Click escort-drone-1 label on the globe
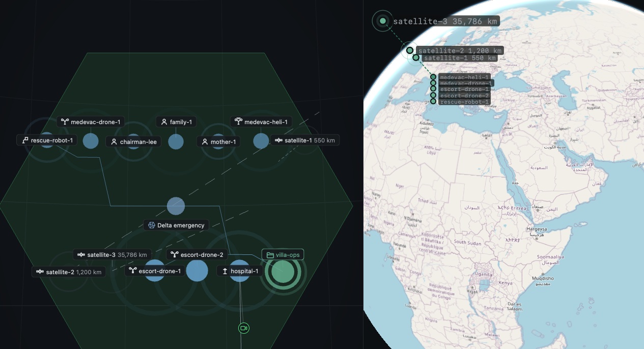This screenshot has width=644, height=349. 464,90
